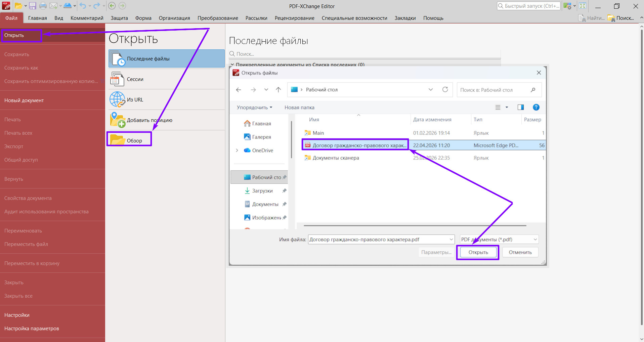Open the undo history dropdown arrow

pos(90,6)
